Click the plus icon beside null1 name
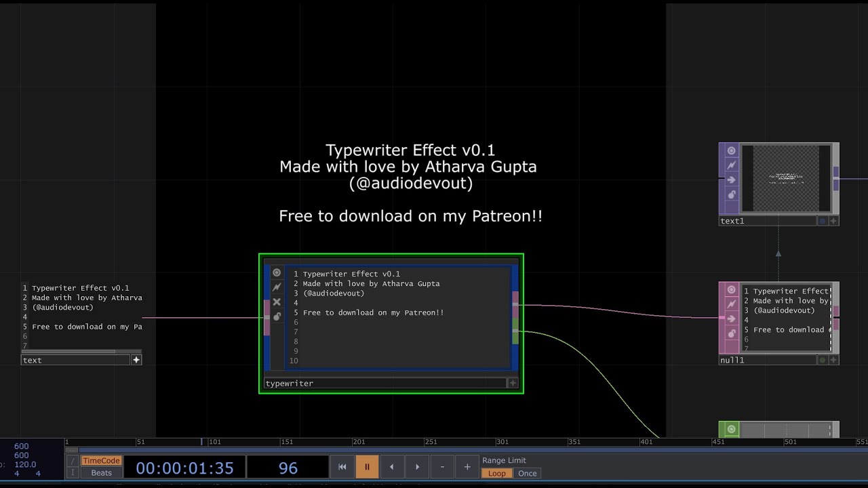 click(833, 360)
